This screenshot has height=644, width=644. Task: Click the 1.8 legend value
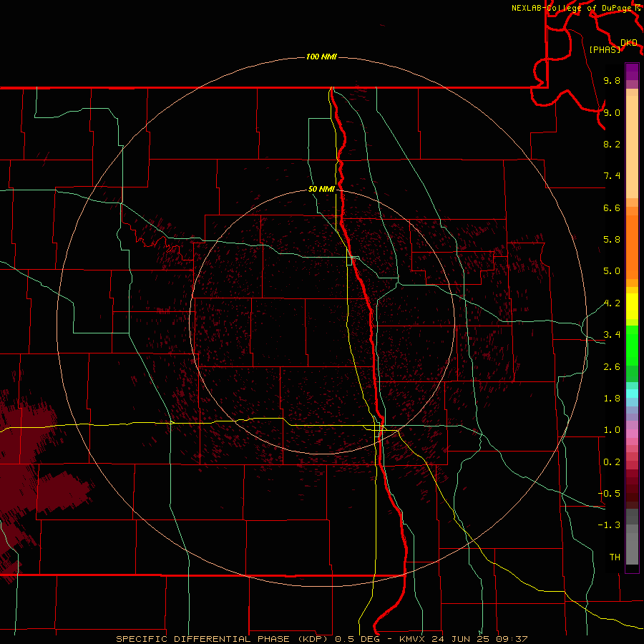coord(612,399)
